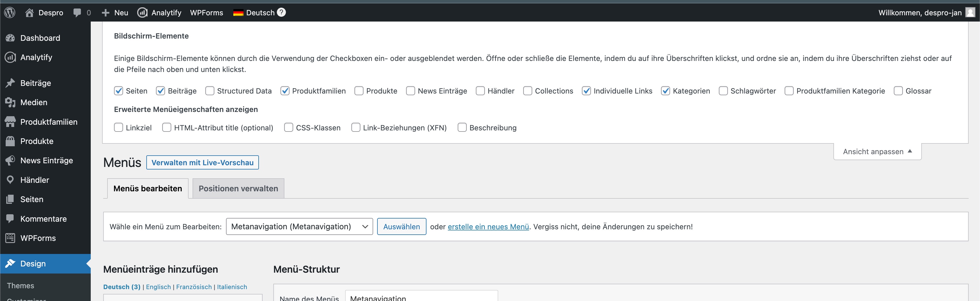Click Händler location pin icon

pos(10,180)
